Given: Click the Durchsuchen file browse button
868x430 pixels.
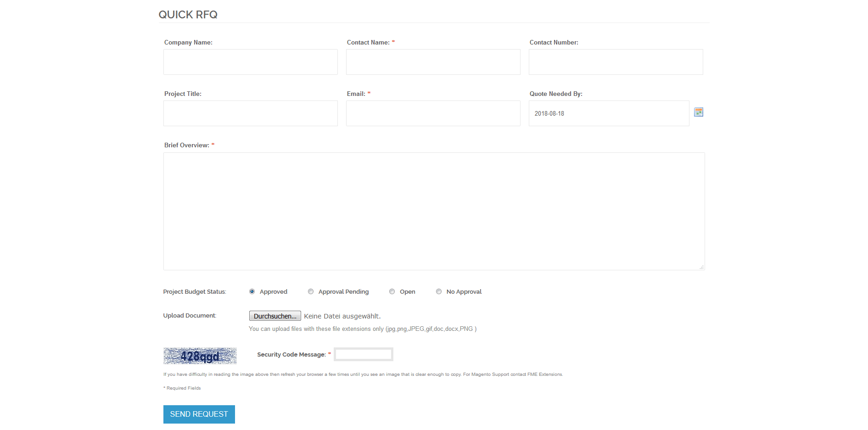Looking at the screenshot, I should [275, 316].
